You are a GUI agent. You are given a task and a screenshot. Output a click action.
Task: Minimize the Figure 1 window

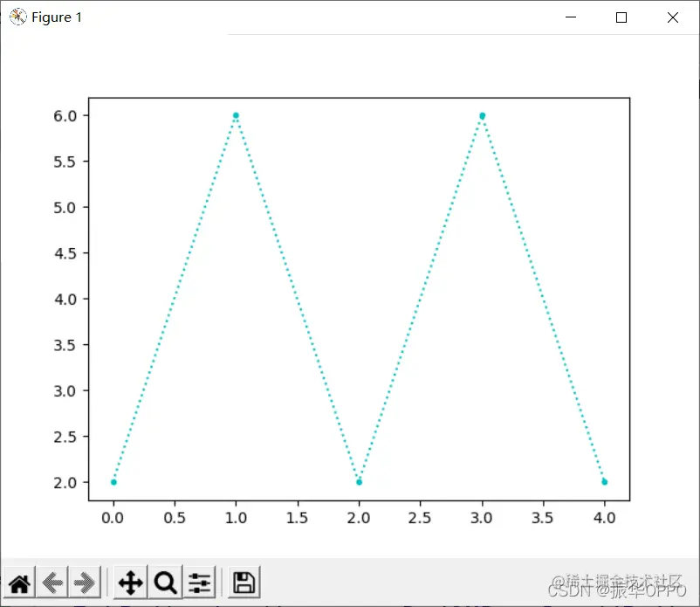pyautogui.click(x=571, y=17)
